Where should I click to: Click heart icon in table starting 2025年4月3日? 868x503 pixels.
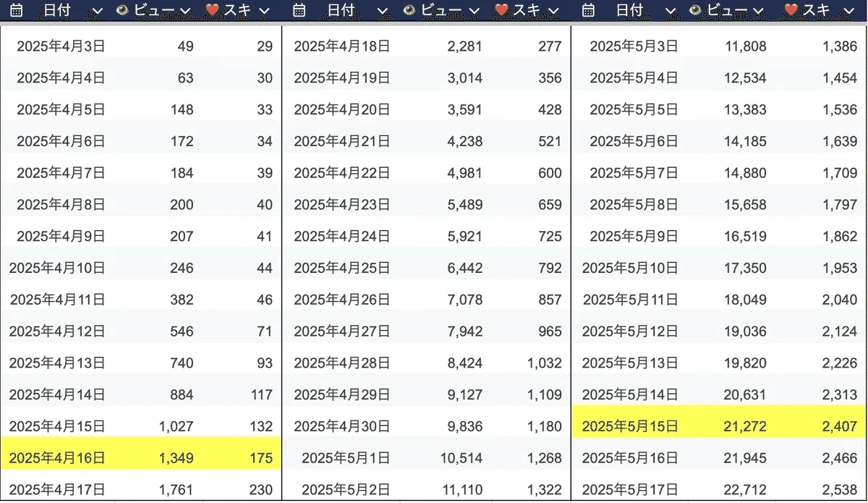click(213, 10)
